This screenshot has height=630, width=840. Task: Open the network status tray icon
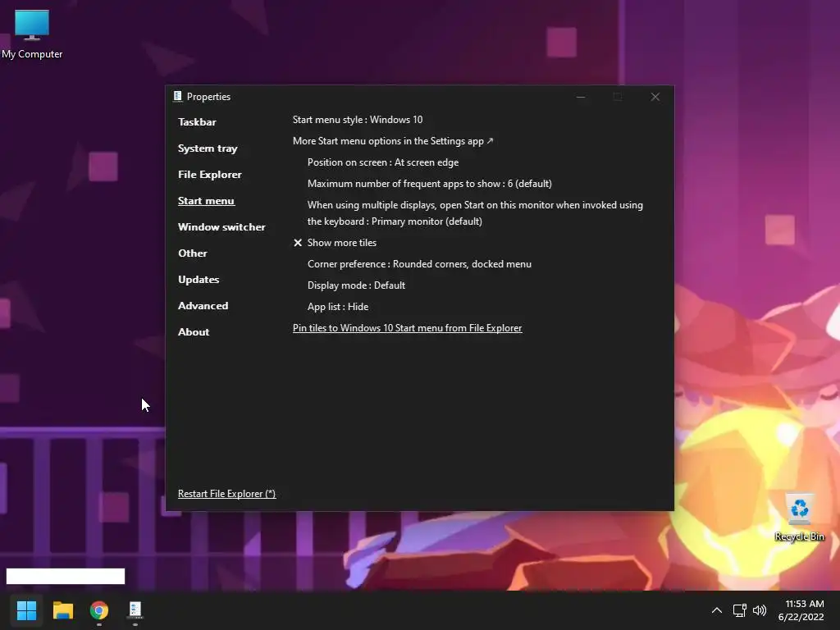point(740,610)
